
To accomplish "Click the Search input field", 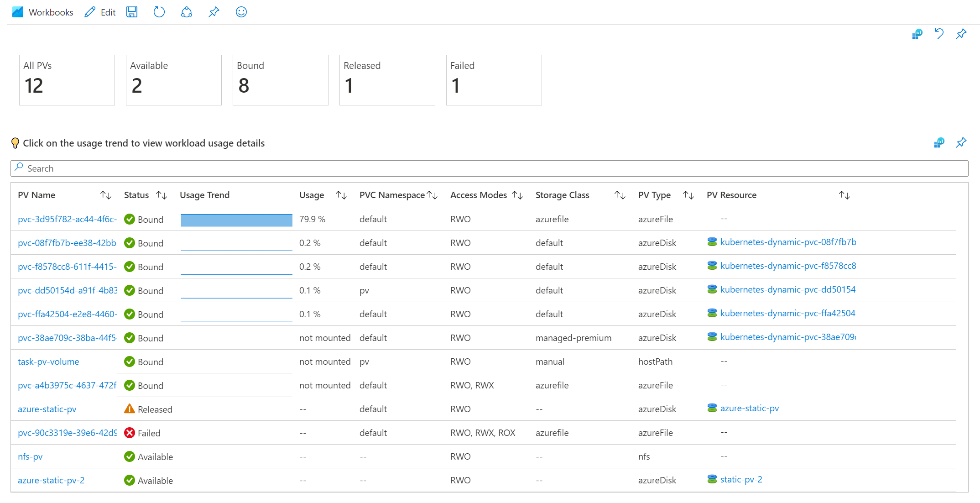I will click(490, 168).
